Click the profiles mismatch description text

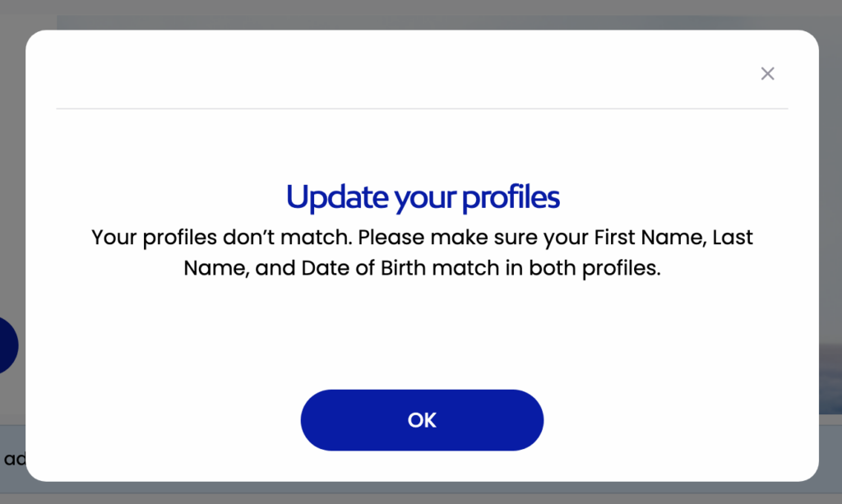(x=422, y=252)
